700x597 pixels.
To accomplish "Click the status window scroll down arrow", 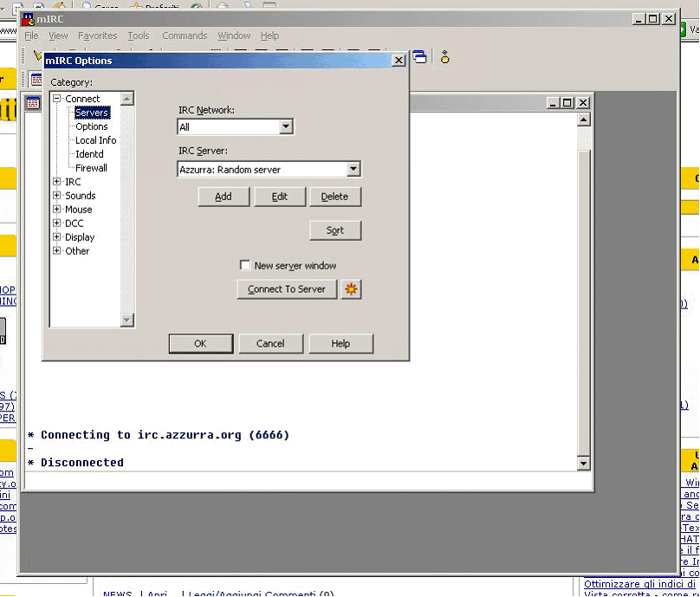I will pyautogui.click(x=584, y=463).
